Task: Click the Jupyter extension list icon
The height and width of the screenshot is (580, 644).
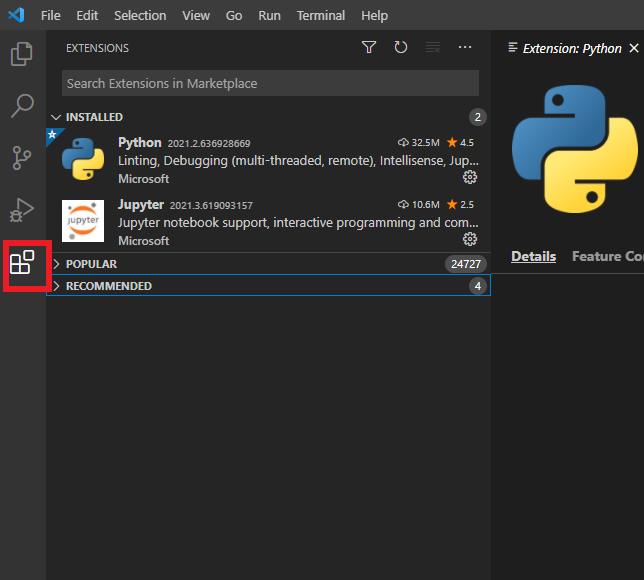Action: point(83,221)
